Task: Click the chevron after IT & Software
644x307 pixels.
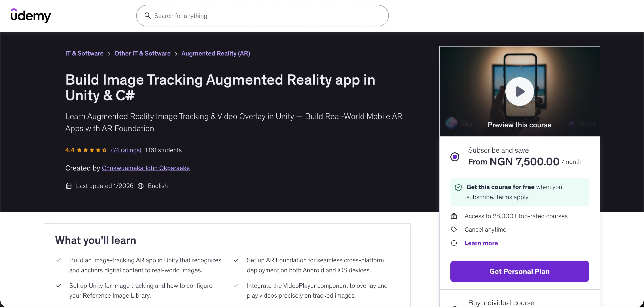Action: (x=109, y=54)
